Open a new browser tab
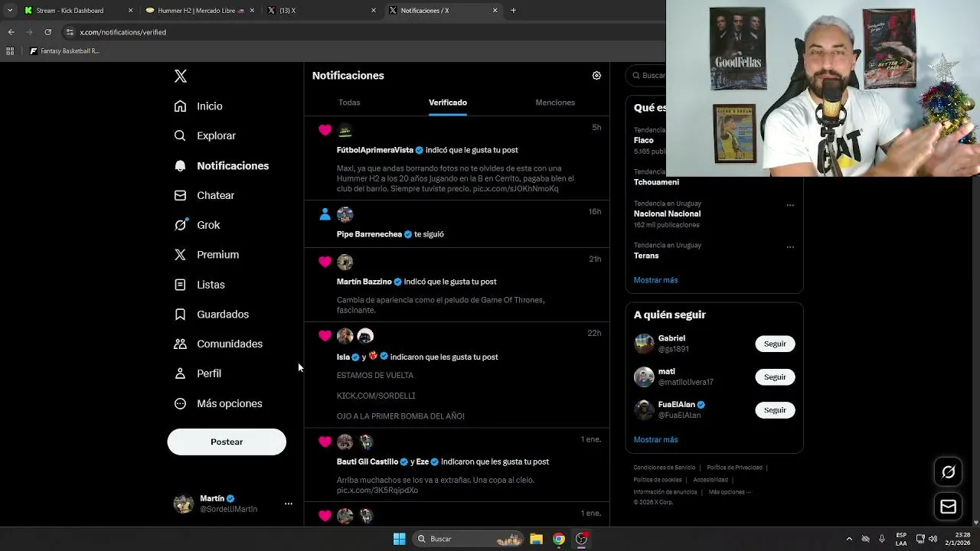Image resolution: width=980 pixels, height=551 pixels. coord(513,11)
